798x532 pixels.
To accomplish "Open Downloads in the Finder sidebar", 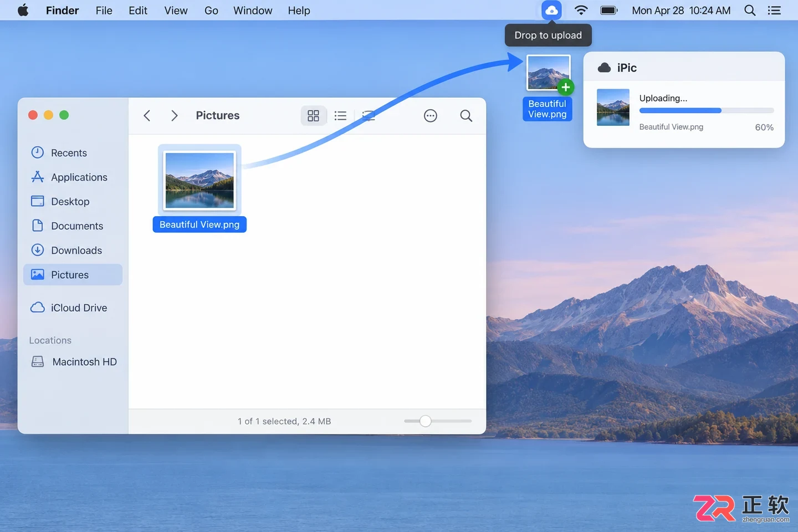I will pos(73,250).
